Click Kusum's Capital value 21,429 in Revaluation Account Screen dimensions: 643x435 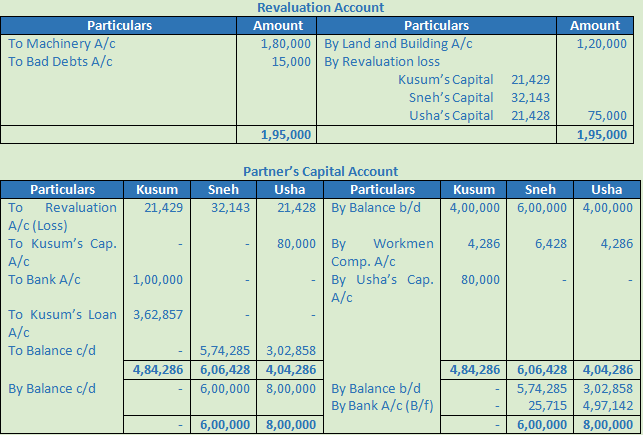pos(530,80)
